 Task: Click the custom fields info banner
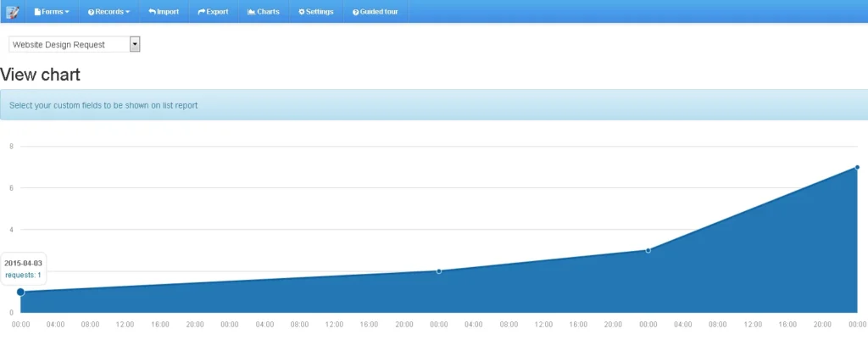434,105
